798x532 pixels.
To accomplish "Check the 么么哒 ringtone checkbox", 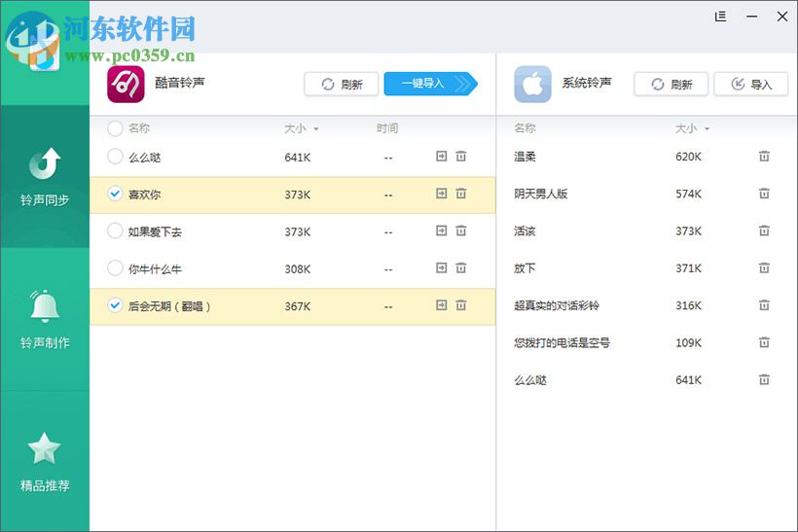I will (115, 157).
